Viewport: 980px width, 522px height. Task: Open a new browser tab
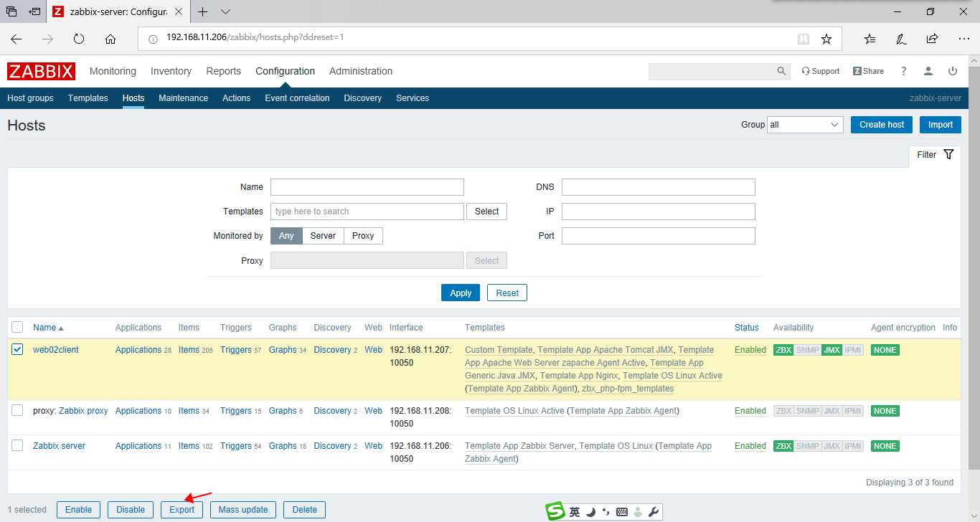point(203,11)
